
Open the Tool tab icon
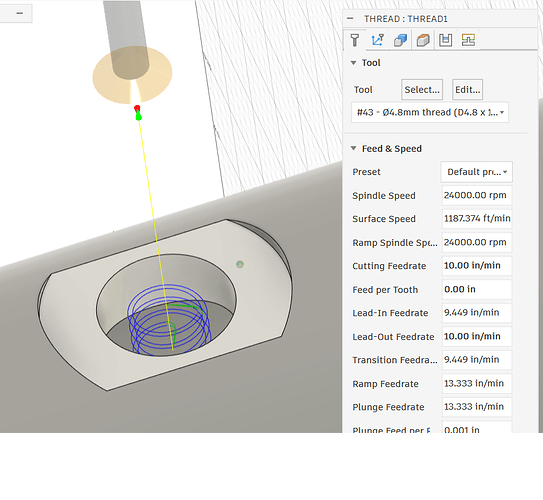tap(355, 40)
